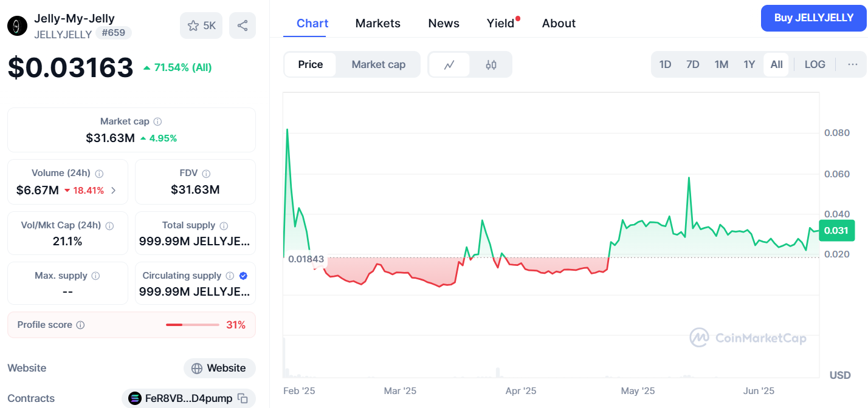Open Profile score info icon

pyautogui.click(x=80, y=325)
